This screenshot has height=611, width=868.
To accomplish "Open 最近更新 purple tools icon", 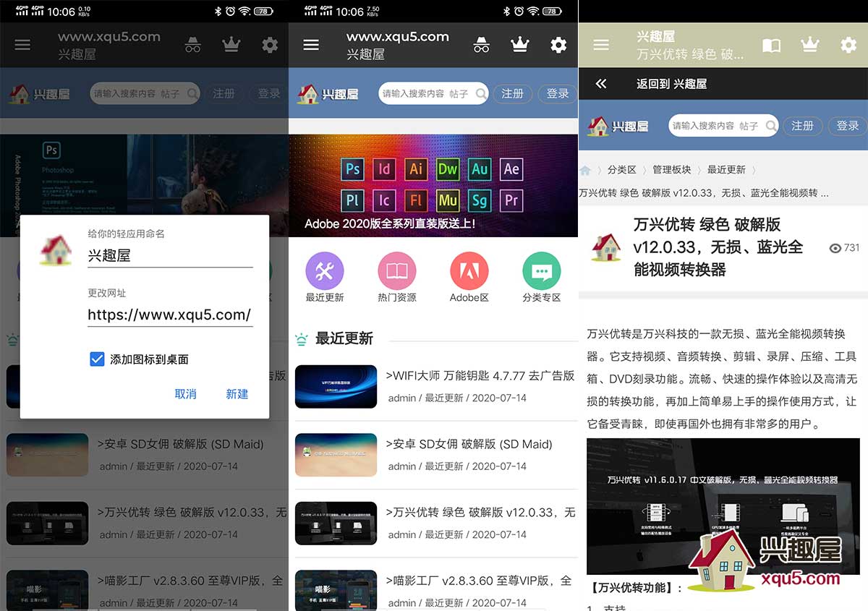I will pyautogui.click(x=325, y=271).
